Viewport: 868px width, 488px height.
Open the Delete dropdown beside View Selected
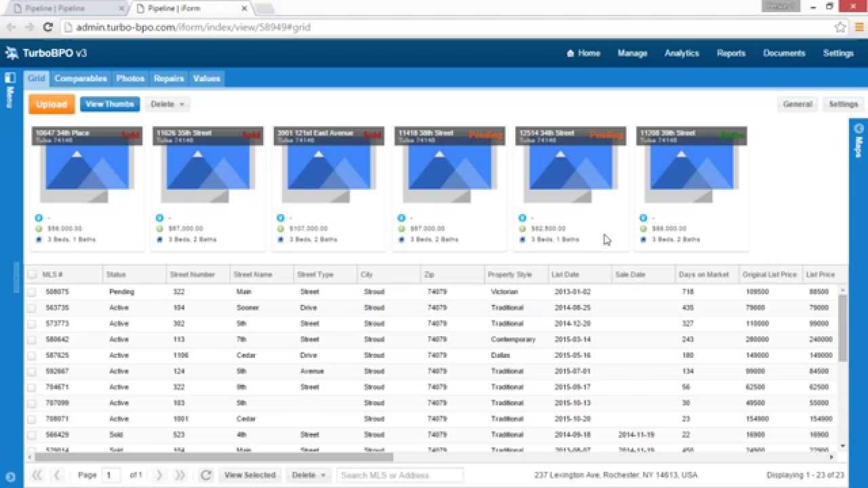tap(309, 475)
